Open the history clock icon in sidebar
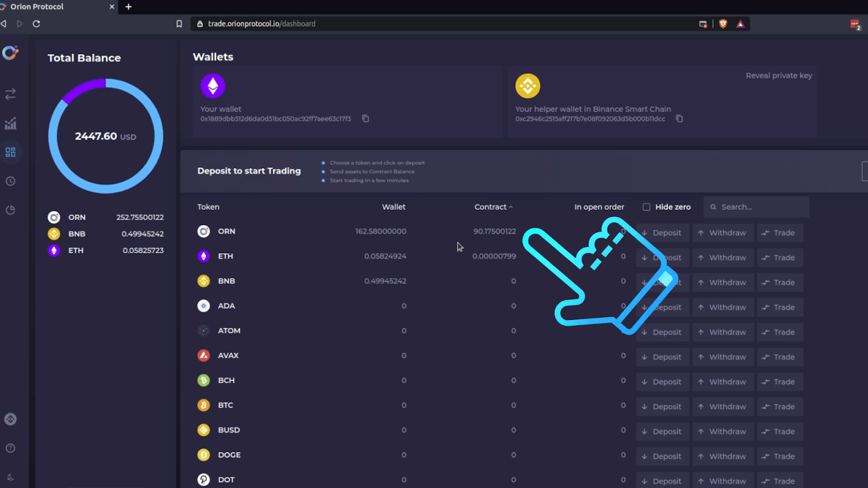Screen dimensions: 868x488 10,181
